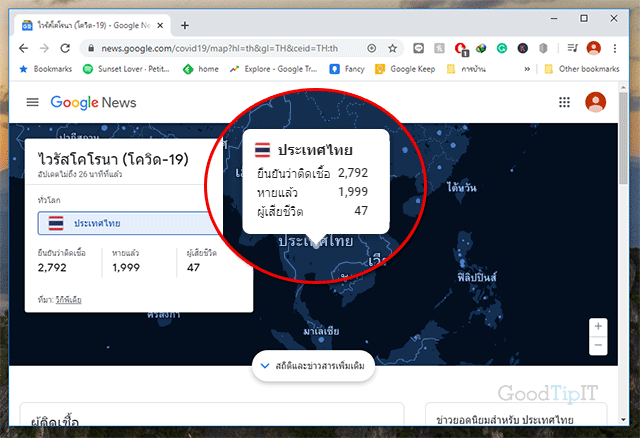Click the dark K extension icon
Image resolution: width=640 pixels, height=438 pixels.
point(522,49)
